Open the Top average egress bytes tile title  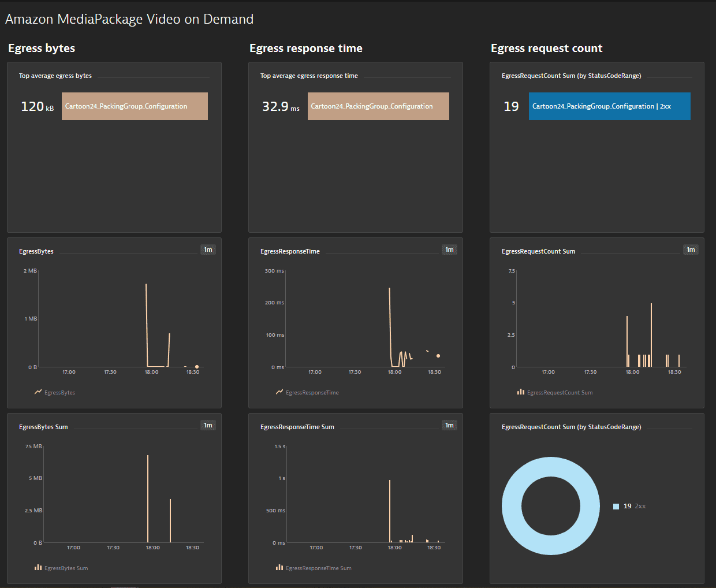(55, 76)
